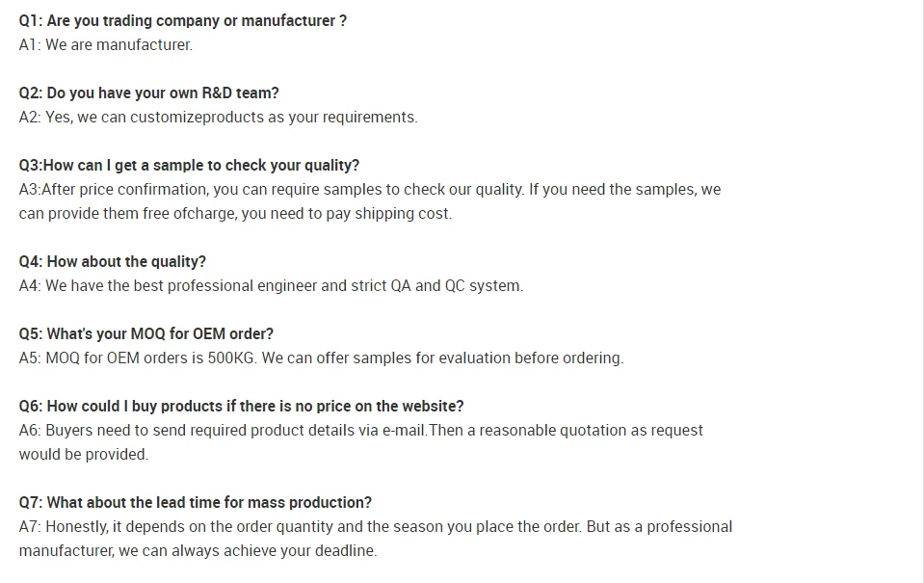Click the A1 "We are manufacturer" answer
Viewport: 924px width, 583px height.
pyautogui.click(x=106, y=44)
